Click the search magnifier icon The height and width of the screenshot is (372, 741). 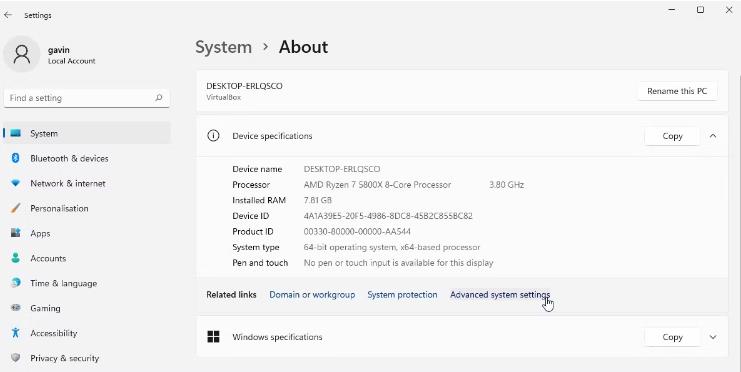(158, 98)
